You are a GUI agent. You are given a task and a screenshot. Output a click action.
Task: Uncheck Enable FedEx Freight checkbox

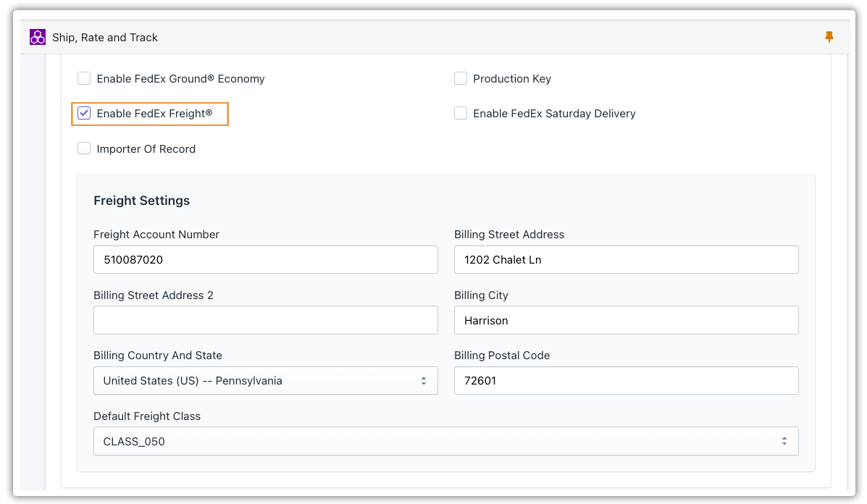coord(84,113)
